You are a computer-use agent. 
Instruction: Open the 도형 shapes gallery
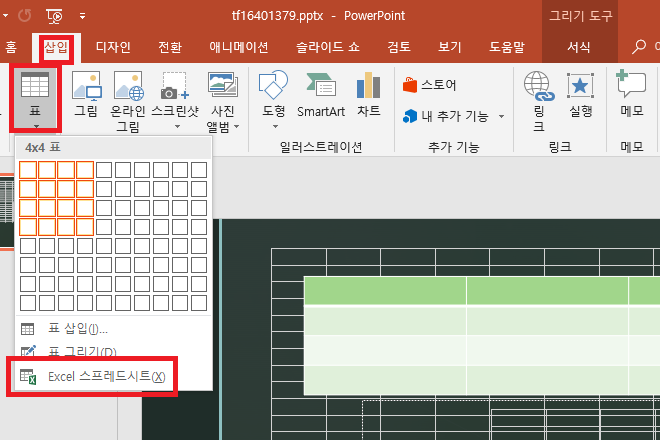[x=274, y=99]
